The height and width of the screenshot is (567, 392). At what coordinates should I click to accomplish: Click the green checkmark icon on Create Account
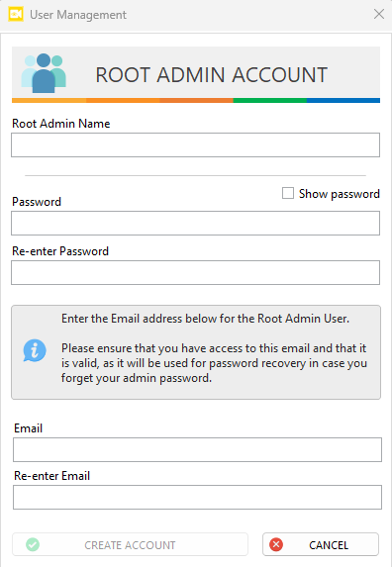click(x=33, y=544)
